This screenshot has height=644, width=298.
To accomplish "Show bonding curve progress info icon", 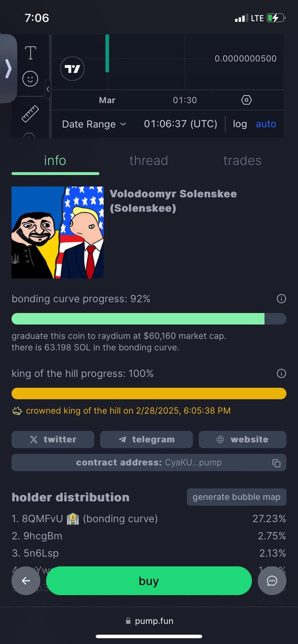I will pyautogui.click(x=281, y=299).
